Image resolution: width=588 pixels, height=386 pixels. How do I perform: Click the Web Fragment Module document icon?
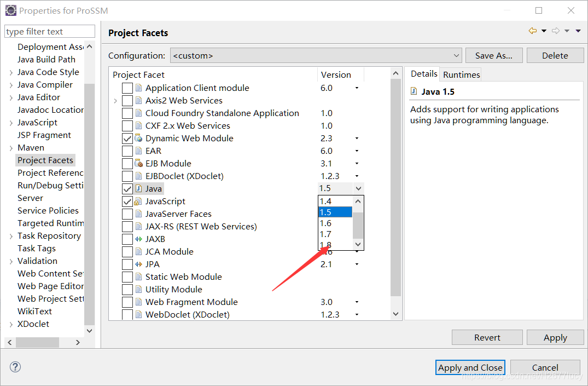139,302
